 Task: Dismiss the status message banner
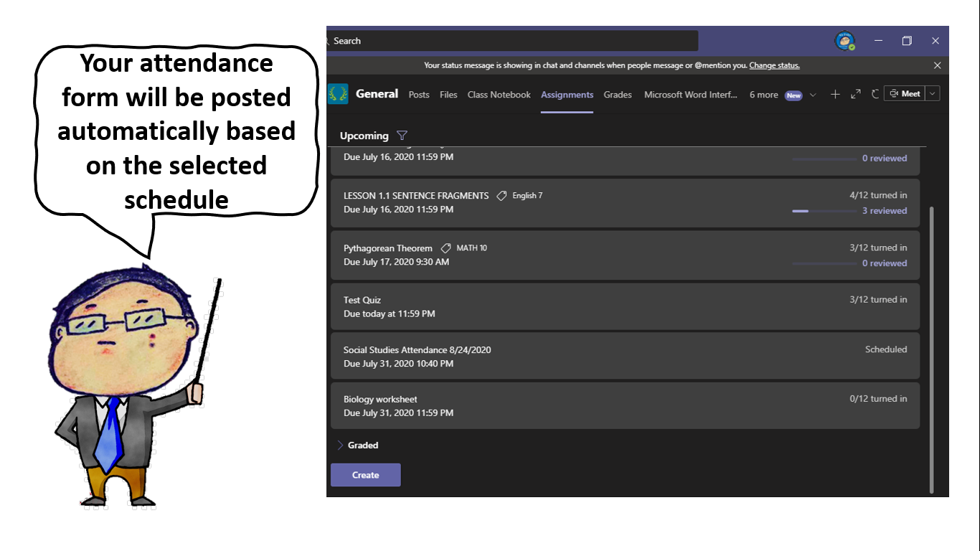937,65
